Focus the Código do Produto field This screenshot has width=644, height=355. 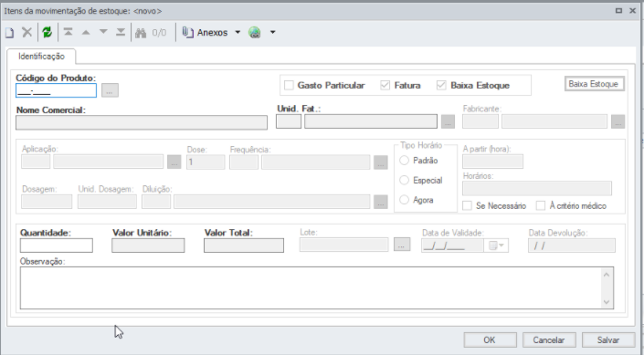tap(56, 90)
